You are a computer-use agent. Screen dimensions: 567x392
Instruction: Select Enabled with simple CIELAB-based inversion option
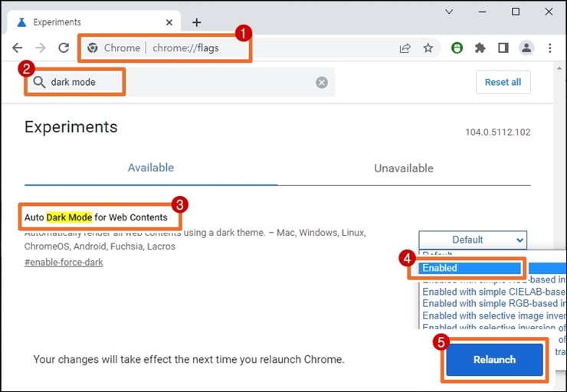(x=493, y=292)
